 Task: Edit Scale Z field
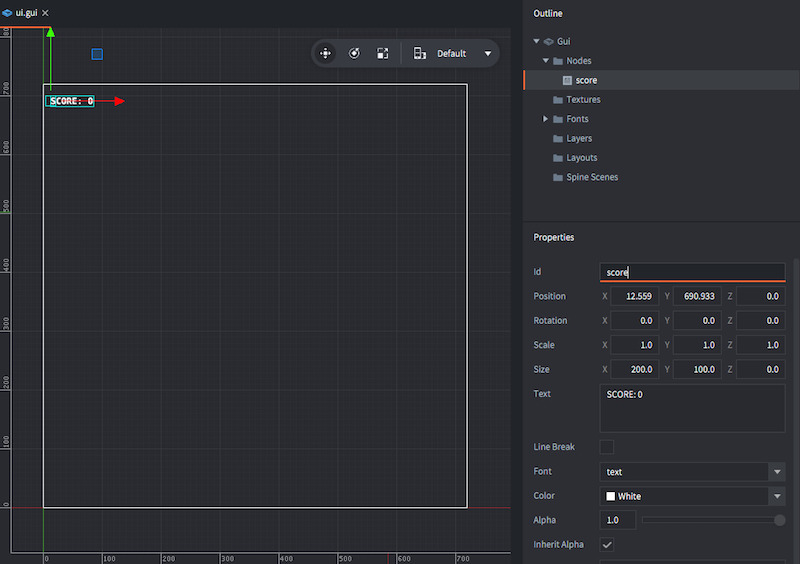tap(760, 345)
